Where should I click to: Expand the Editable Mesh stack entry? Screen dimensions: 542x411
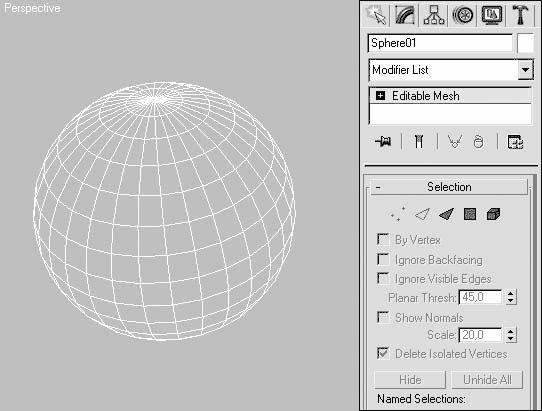381,95
